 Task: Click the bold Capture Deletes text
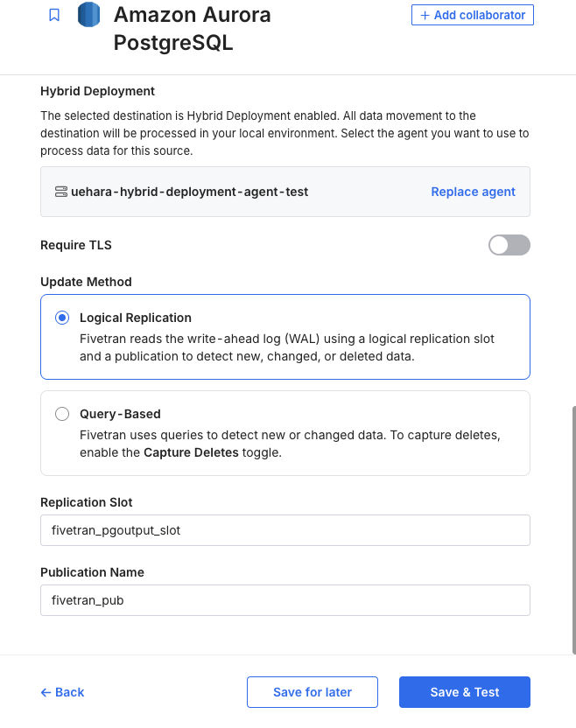[x=191, y=453]
